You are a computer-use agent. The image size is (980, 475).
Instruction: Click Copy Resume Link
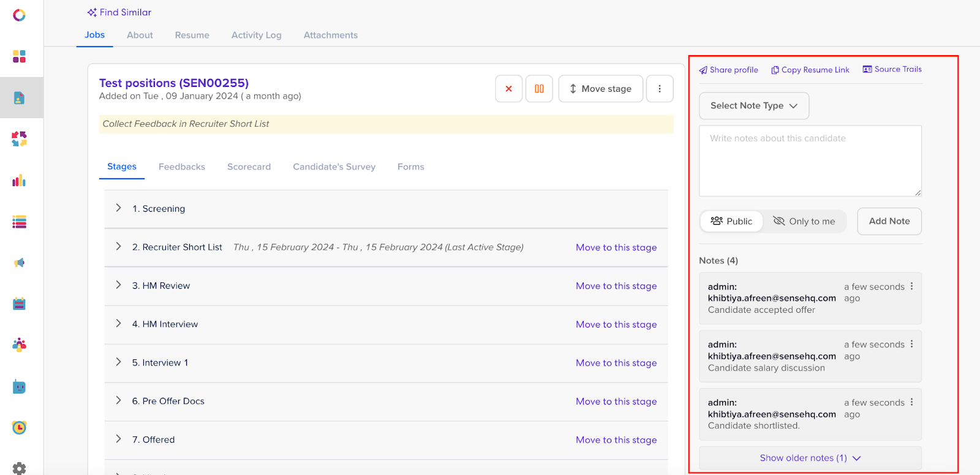click(x=810, y=70)
